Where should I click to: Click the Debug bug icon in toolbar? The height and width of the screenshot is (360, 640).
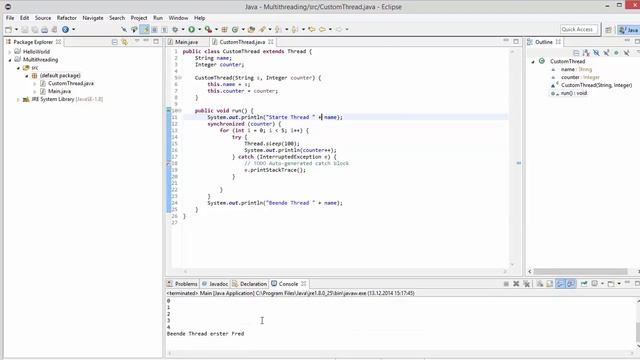click(x=176, y=29)
